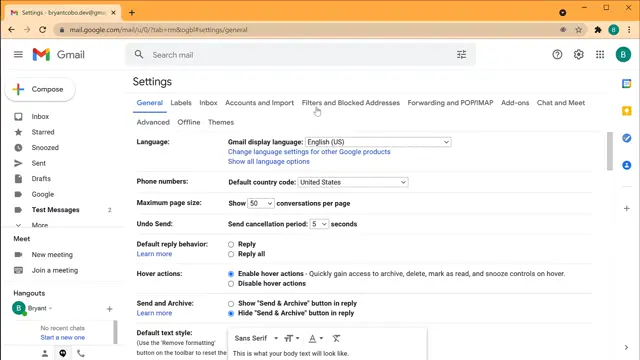Remove formatting in default text style
This screenshot has height=360, width=640.
click(x=336, y=338)
